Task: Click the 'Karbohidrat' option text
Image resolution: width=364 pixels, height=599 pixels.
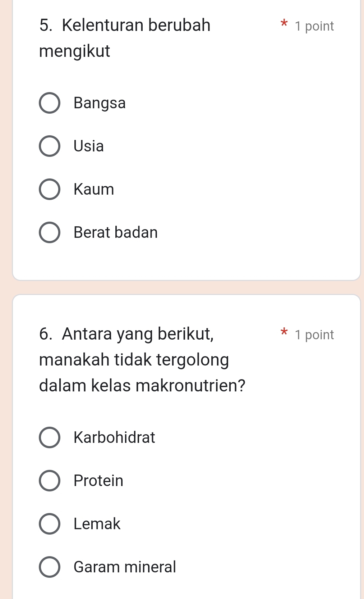Action: (x=114, y=437)
